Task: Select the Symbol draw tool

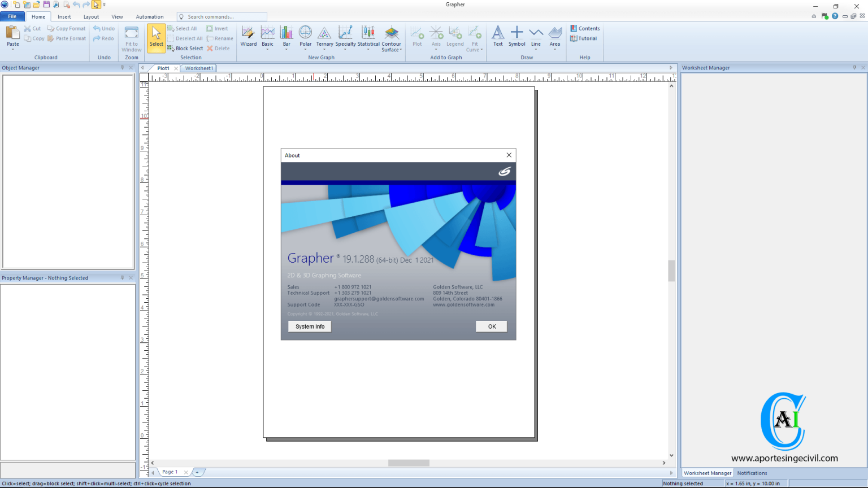Action: [517, 37]
